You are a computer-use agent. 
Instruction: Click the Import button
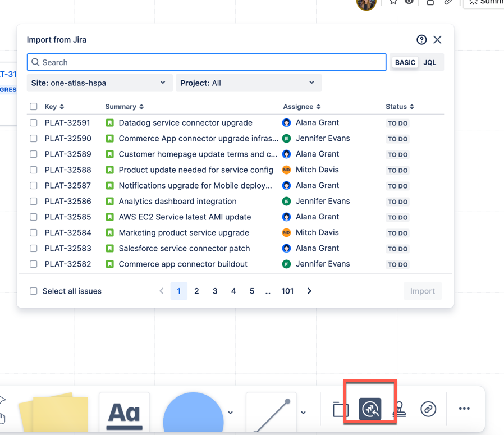pos(423,291)
